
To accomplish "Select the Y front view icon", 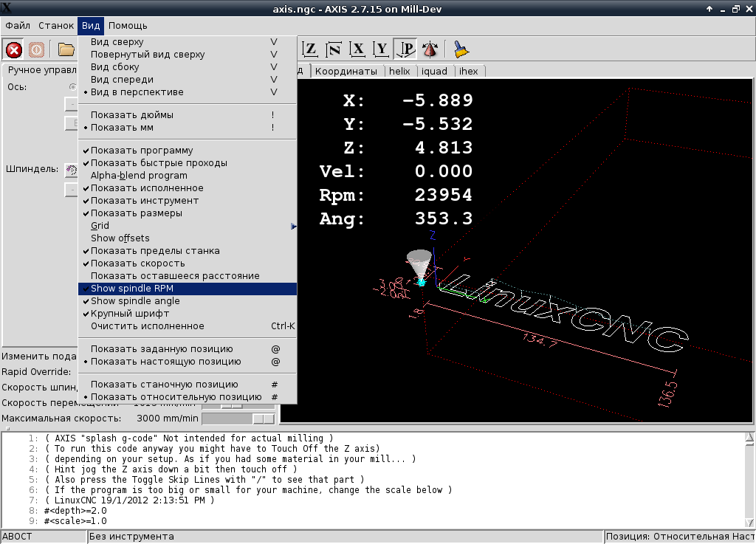I will [x=382, y=49].
